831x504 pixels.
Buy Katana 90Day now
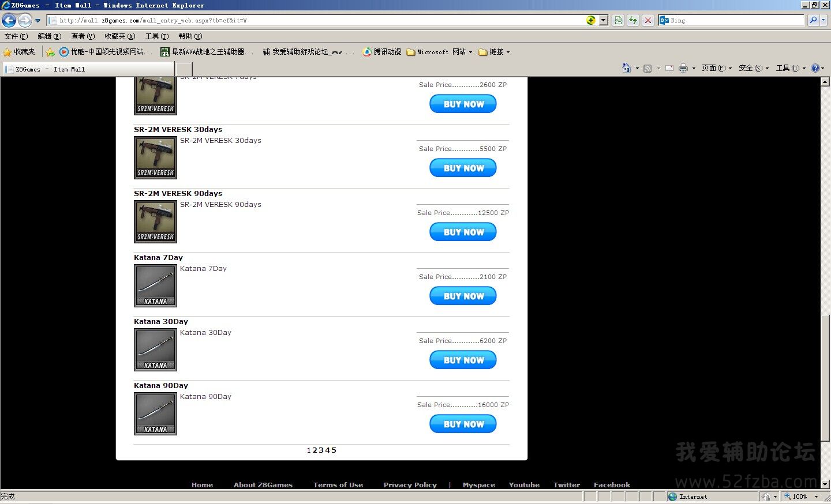pyautogui.click(x=463, y=424)
